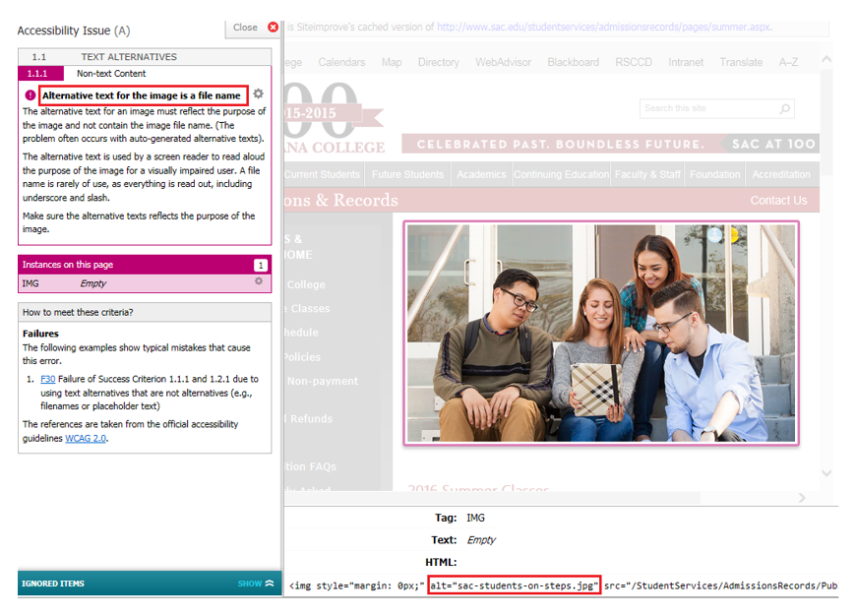
Task: Click the scroll up arrow of the page preview
Action: [826, 59]
